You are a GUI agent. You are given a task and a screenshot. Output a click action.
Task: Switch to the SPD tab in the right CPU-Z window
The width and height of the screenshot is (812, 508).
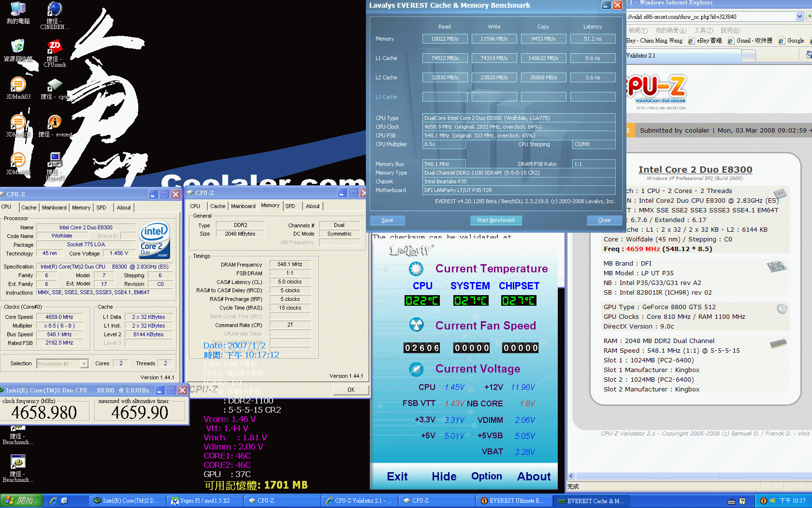pyautogui.click(x=290, y=206)
